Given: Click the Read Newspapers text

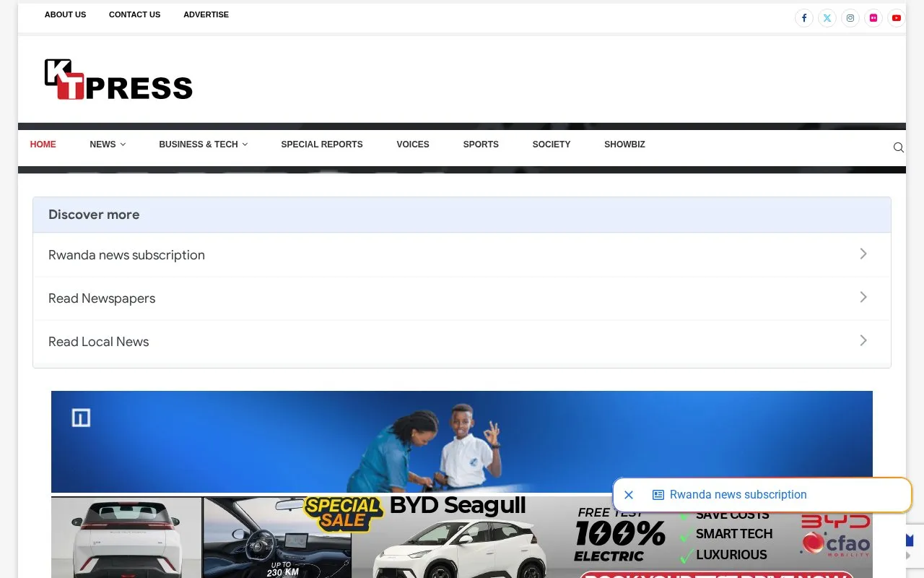Looking at the screenshot, I should click(102, 298).
